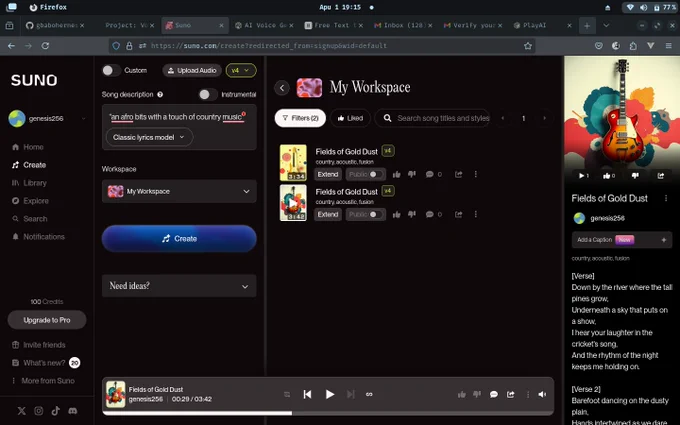
Task: Switch to PlayAI browser tab
Action: click(x=542, y=26)
